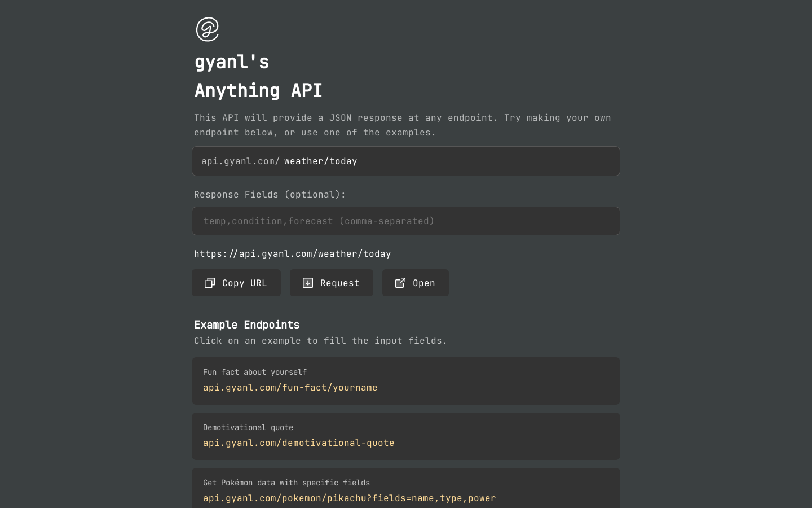
Task: Select the Pokémon data example card
Action: [x=406, y=488]
